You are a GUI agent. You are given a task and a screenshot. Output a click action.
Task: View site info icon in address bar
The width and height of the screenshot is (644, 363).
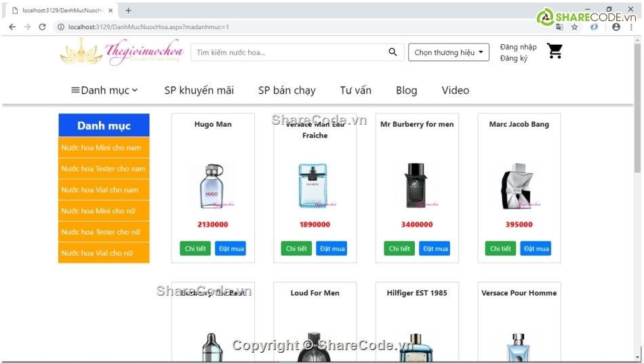click(61, 27)
